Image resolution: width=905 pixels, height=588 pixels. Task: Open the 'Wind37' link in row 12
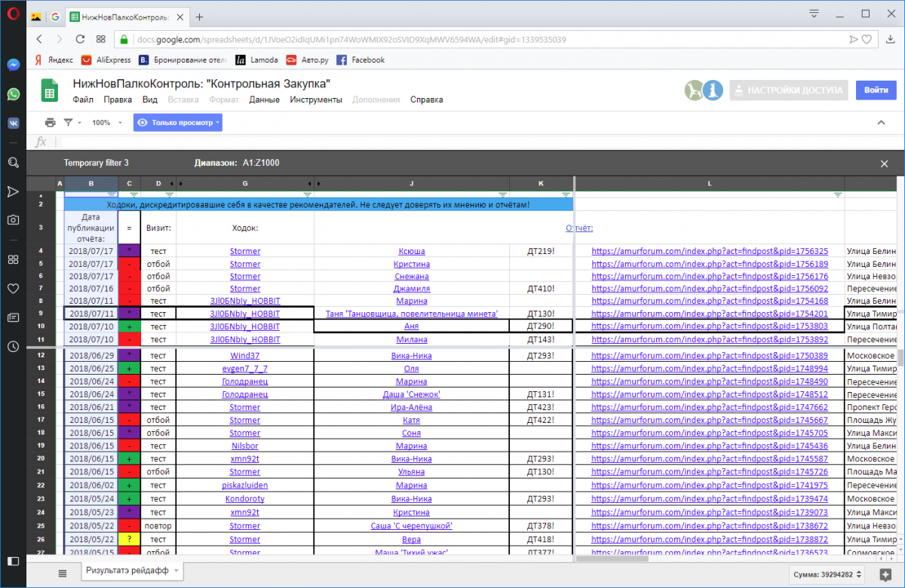(x=245, y=356)
